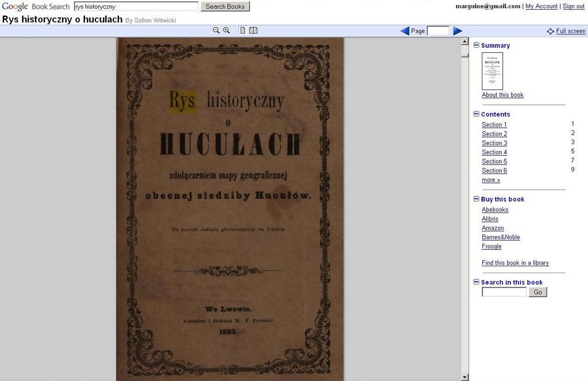Jump to Section 5

(x=494, y=161)
